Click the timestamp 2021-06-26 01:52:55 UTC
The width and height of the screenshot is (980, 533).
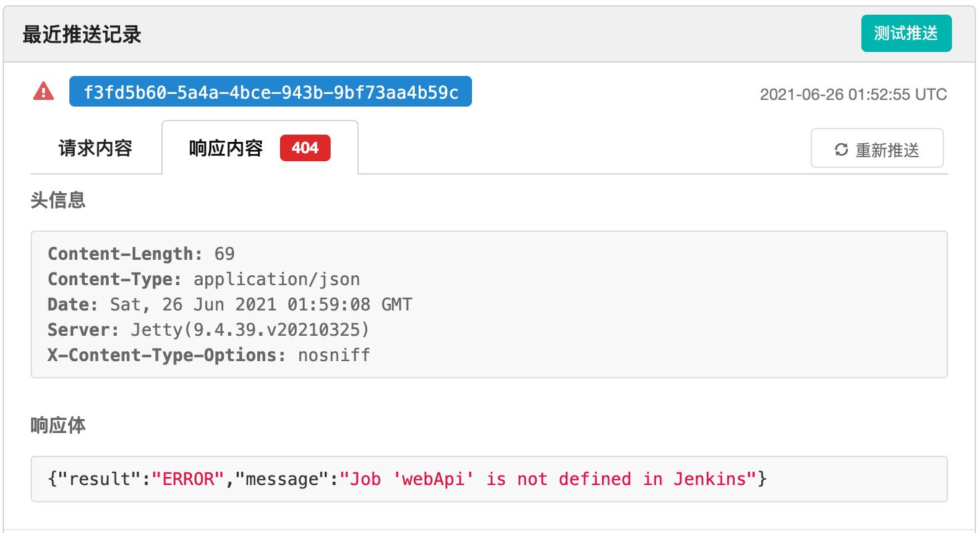(854, 94)
